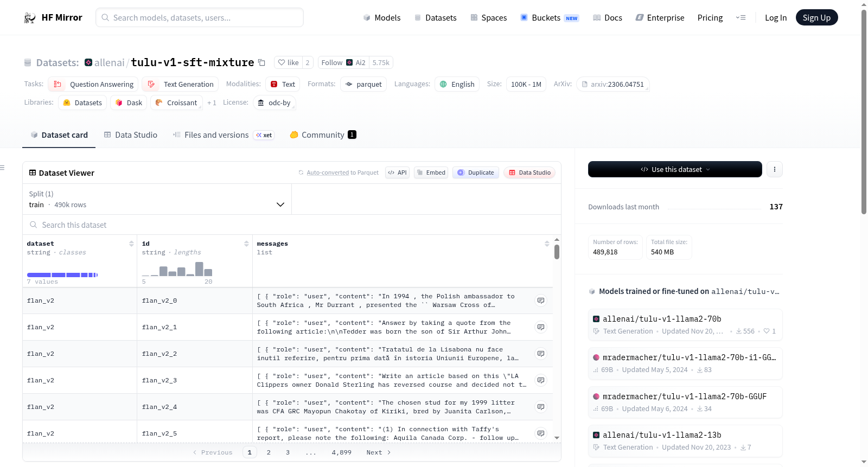Click the allenai organization avatar icon
Screen dimensions: 868x467
tap(88, 62)
